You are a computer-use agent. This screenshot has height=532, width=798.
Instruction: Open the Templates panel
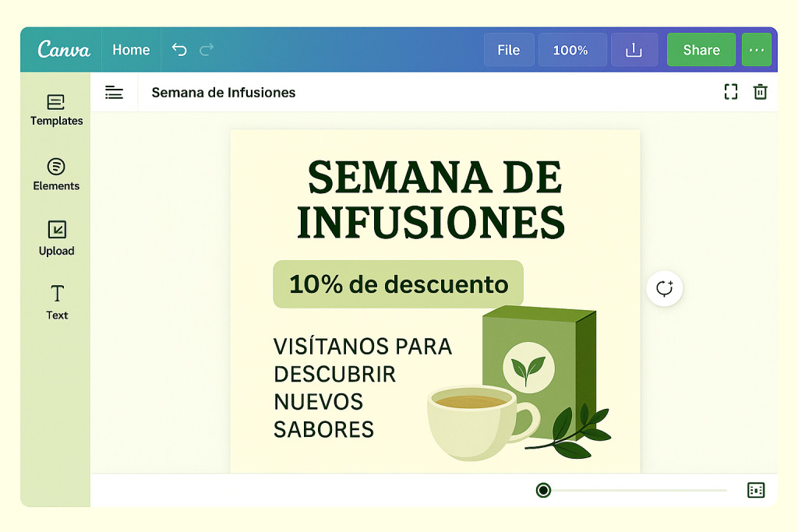55,109
